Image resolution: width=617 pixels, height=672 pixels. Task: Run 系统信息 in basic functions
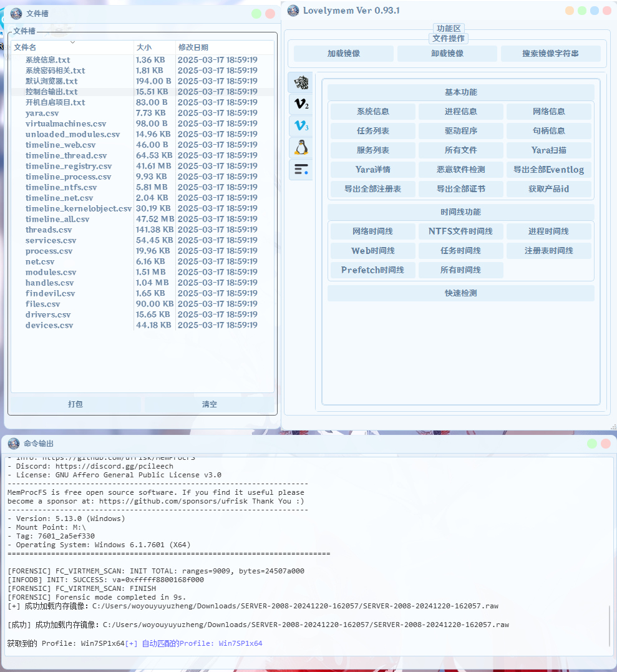coord(372,111)
